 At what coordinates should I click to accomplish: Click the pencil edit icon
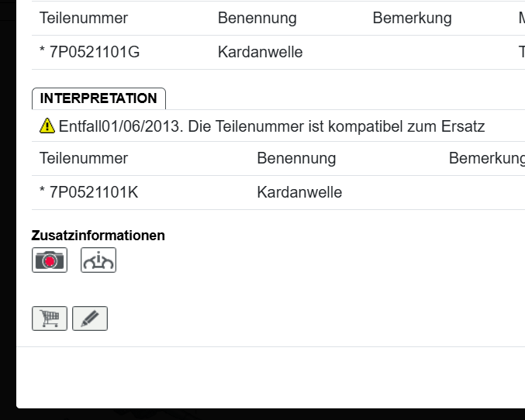(x=90, y=318)
